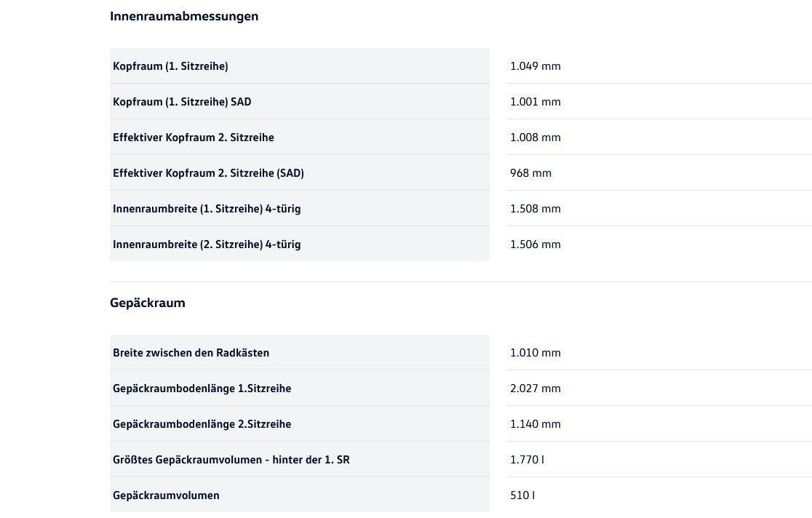
Task: Select the Gepäckraumvolumen row label
Action: tap(166, 495)
